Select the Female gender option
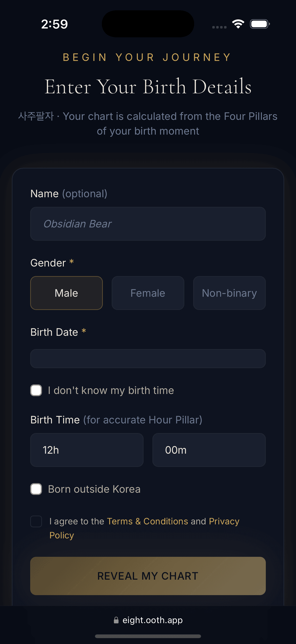This screenshot has width=296, height=644. 148,293
